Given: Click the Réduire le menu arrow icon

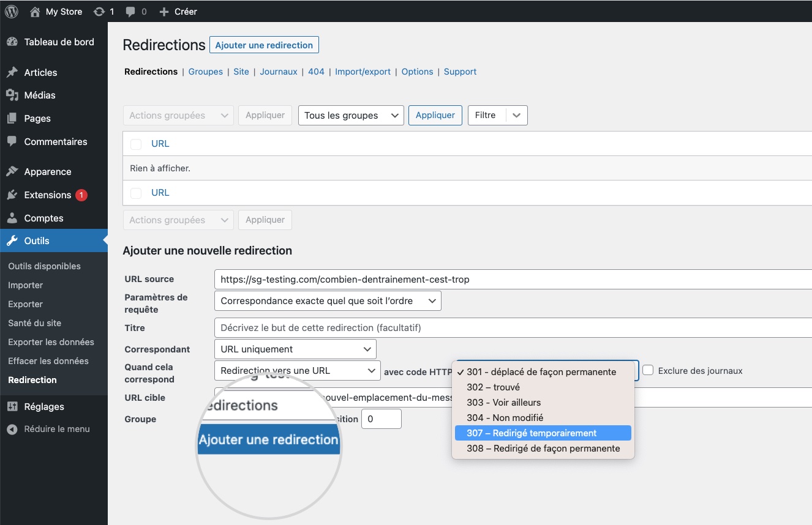Looking at the screenshot, I should click(12, 430).
